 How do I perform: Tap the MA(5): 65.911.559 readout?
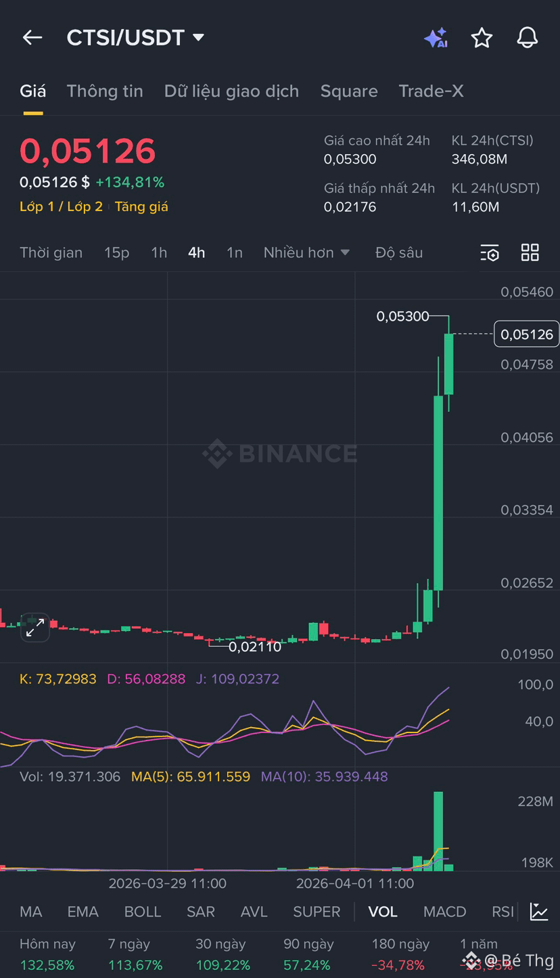coord(191,777)
